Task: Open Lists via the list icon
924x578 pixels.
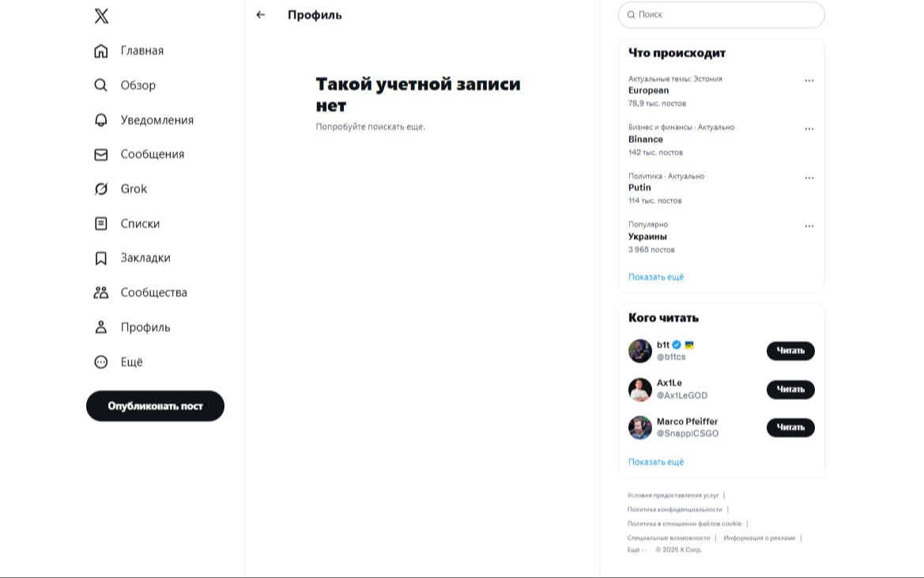Action: pyautogui.click(x=101, y=224)
